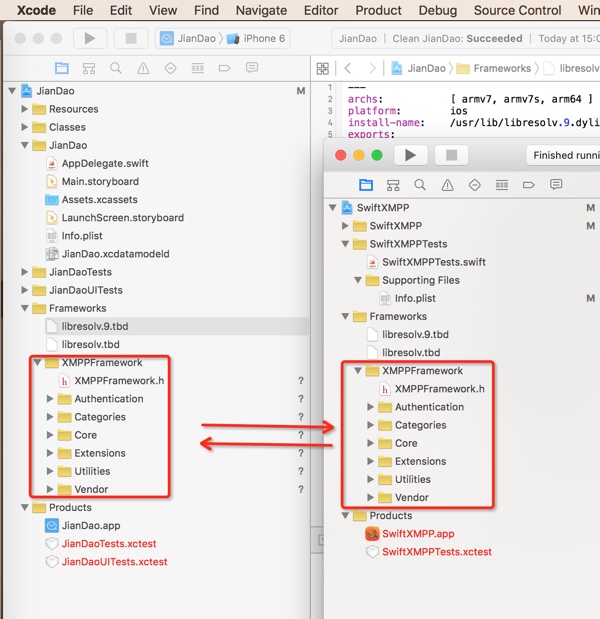600x619 pixels.
Task: Expand Resources folder in JianDao
Action: pyautogui.click(x=24, y=109)
